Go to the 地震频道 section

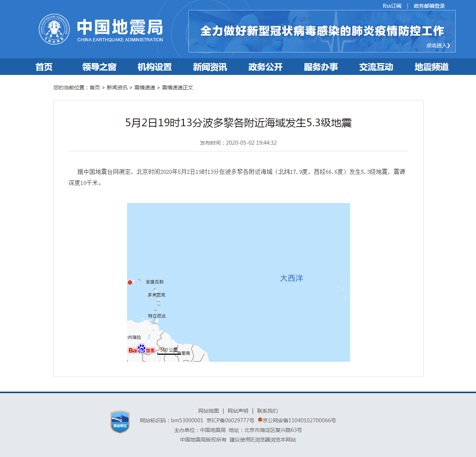(x=431, y=67)
